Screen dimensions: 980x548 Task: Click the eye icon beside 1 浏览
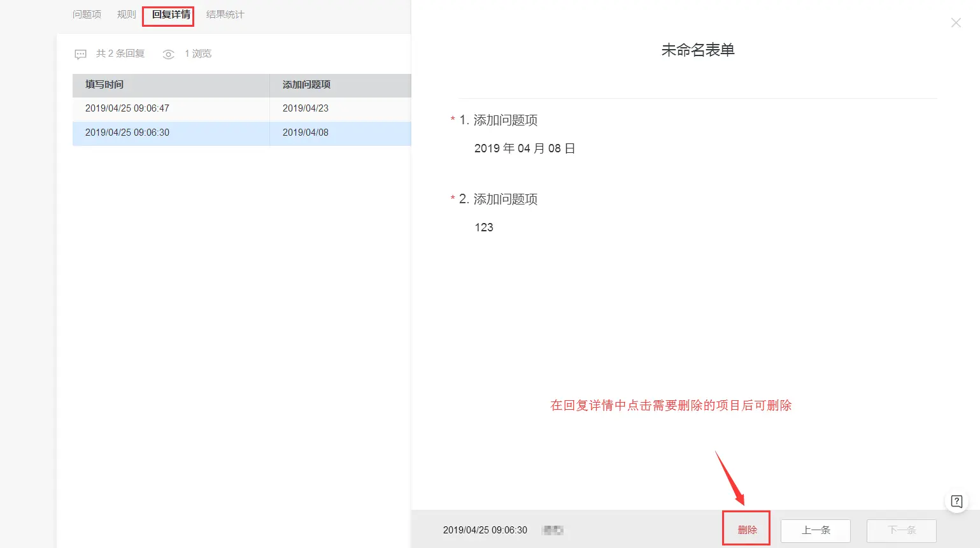click(168, 54)
